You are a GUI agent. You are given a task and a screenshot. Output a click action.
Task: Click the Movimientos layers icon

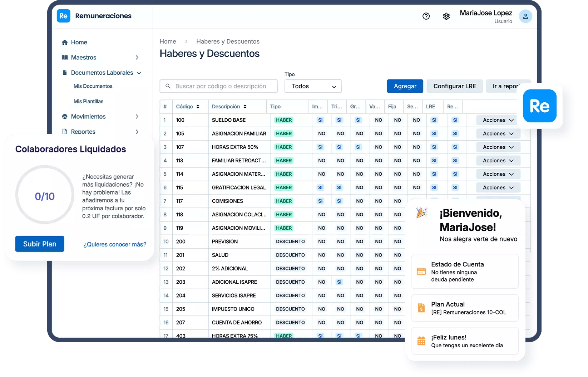coord(65,117)
